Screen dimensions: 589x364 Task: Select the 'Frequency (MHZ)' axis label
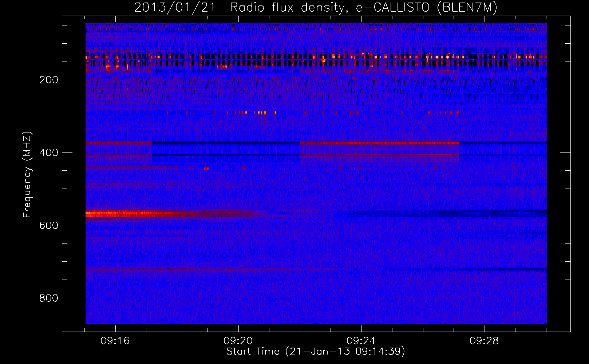coord(27,175)
